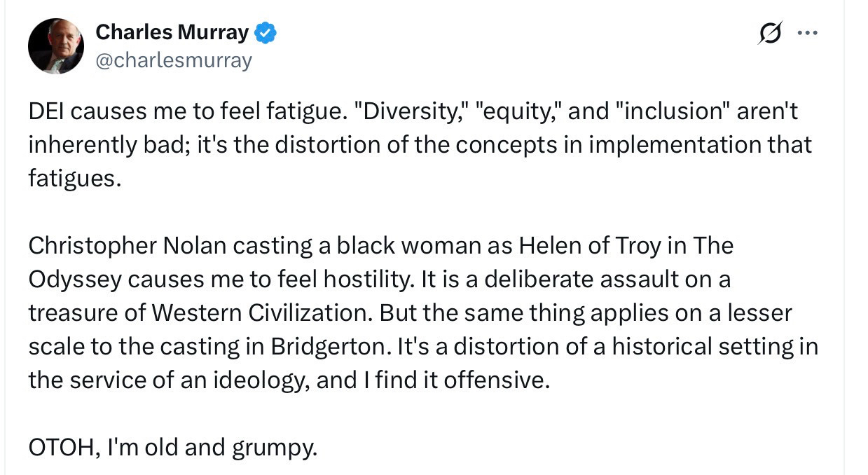Click the word "hostility" in the post
The height and width of the screenshot is (475, 868).
360,279
